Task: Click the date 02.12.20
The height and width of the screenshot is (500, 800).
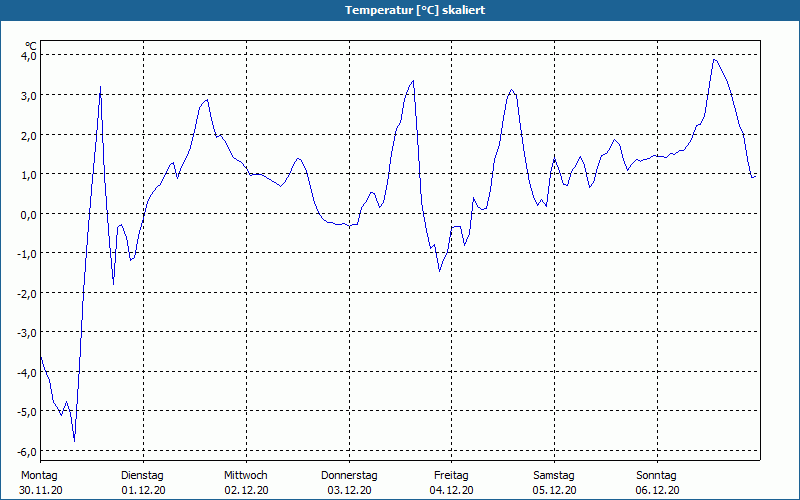Action: [x=246, y=490]
